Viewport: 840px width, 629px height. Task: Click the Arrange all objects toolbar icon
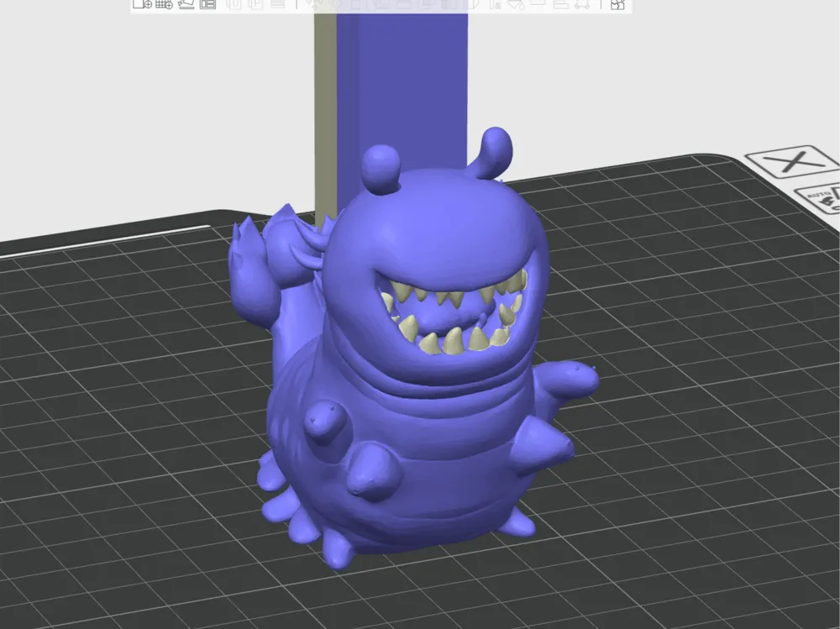(x=207, y=4)
